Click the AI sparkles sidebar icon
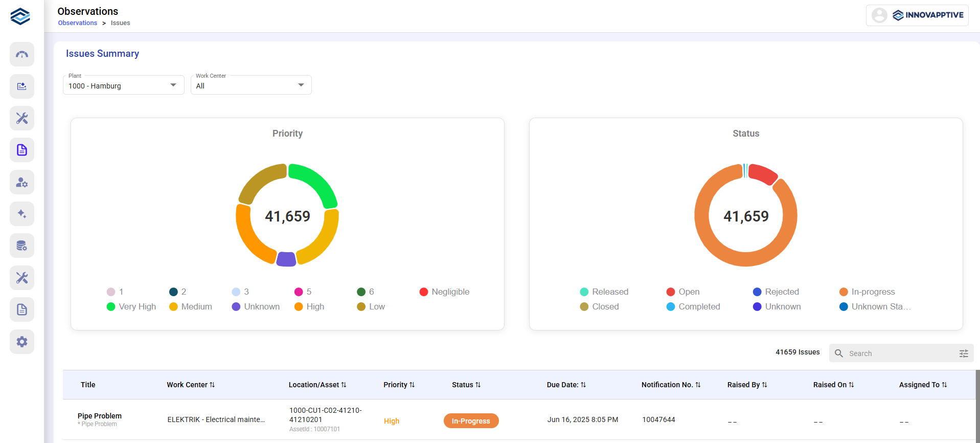 [22, 214]
